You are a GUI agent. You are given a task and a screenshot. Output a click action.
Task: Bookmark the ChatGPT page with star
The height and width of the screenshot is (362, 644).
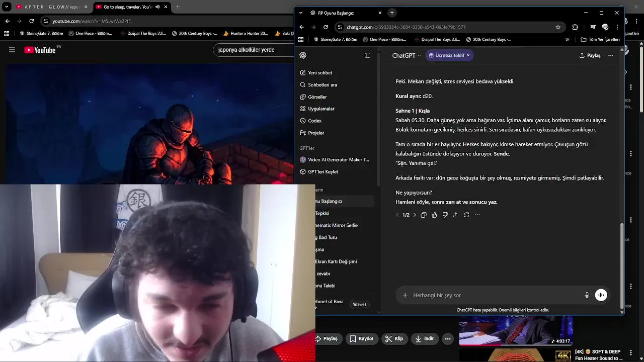(x=558, y=27)
